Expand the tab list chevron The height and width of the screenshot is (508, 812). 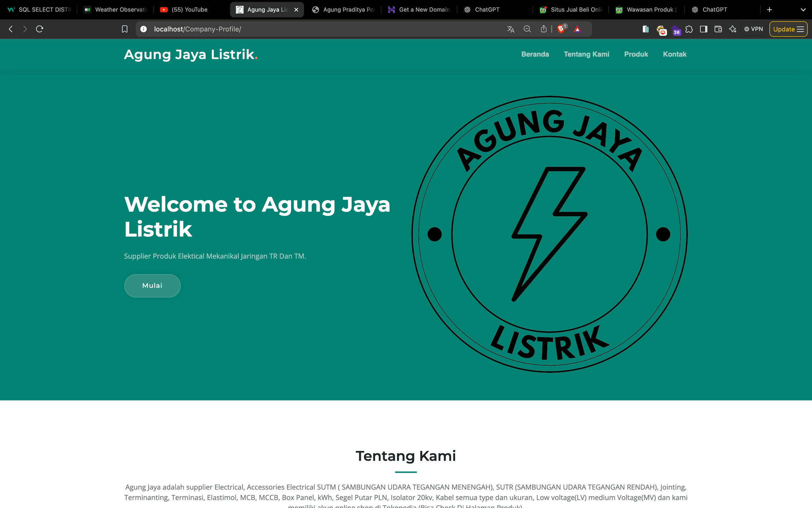tap(803, 10)
